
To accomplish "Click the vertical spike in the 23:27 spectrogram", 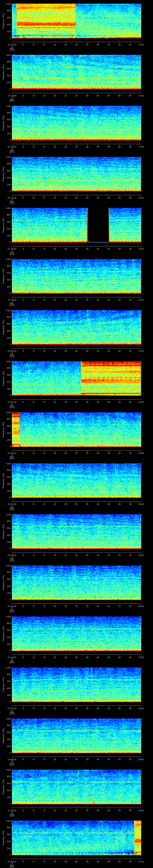I will coord(91,674).
